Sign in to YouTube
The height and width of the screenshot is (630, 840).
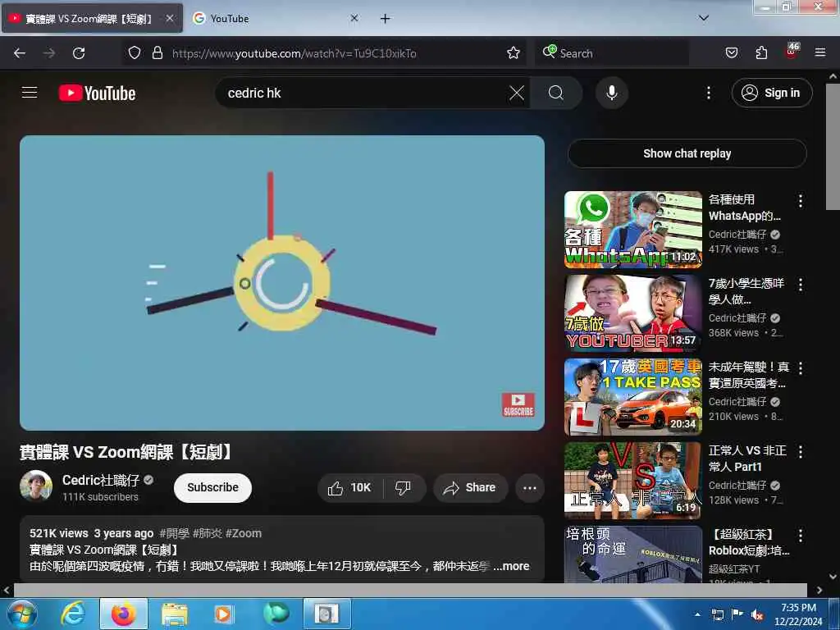click(x=771, y=93)
